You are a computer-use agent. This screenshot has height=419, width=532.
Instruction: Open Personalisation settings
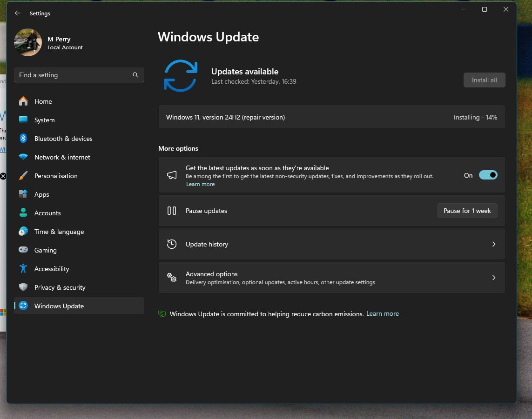[79, 176]
